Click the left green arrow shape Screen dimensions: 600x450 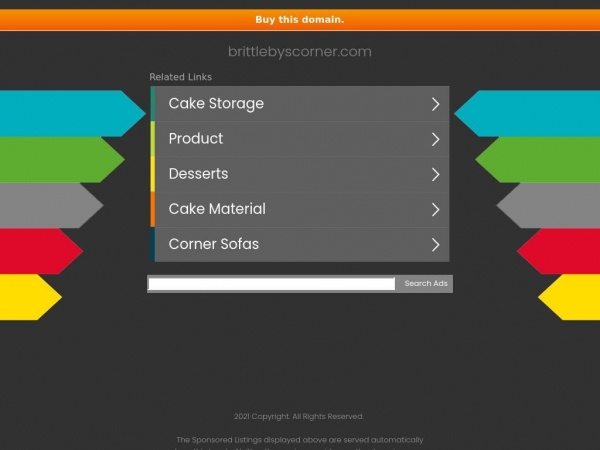coord(62,159)
